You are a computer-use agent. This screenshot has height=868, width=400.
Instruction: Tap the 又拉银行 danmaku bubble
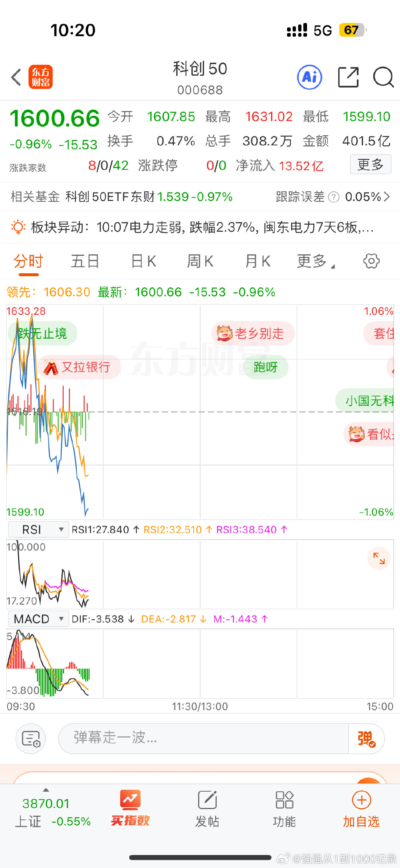click(80, 367)
